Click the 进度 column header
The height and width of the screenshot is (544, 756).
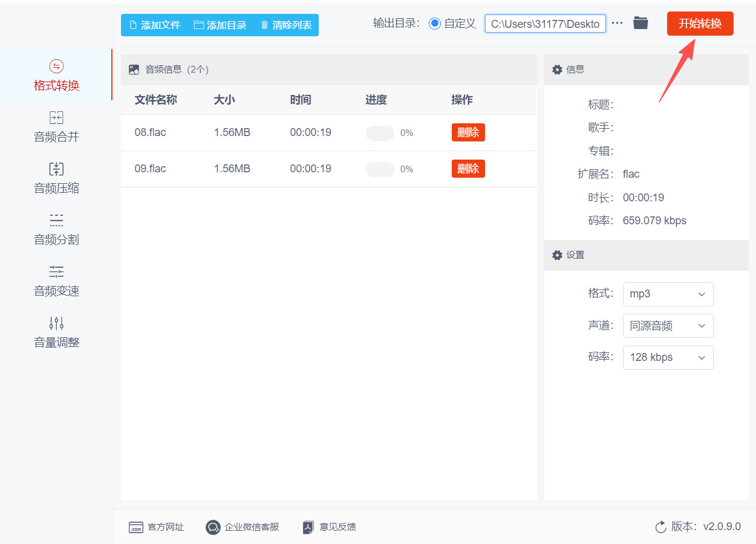tap(376, 100)
